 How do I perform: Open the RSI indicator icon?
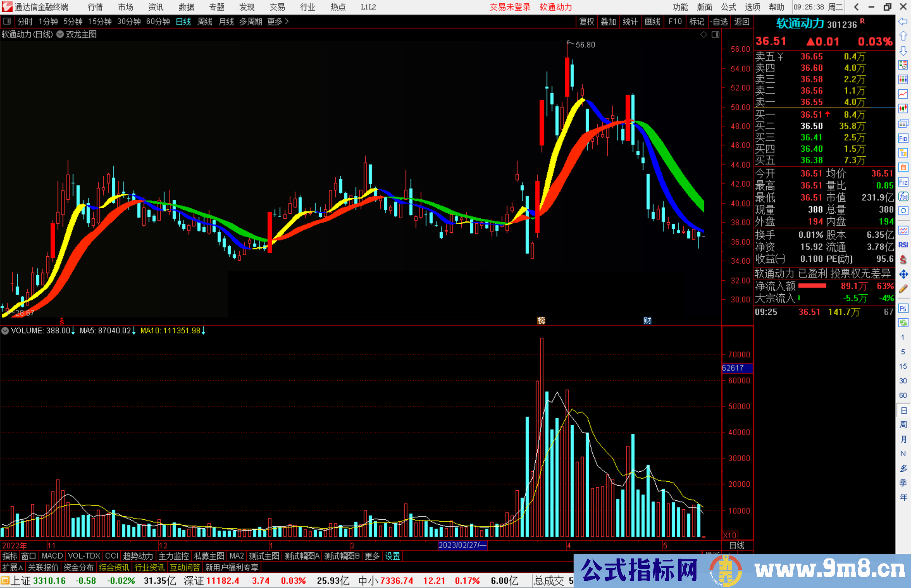[x=903, y=245]
